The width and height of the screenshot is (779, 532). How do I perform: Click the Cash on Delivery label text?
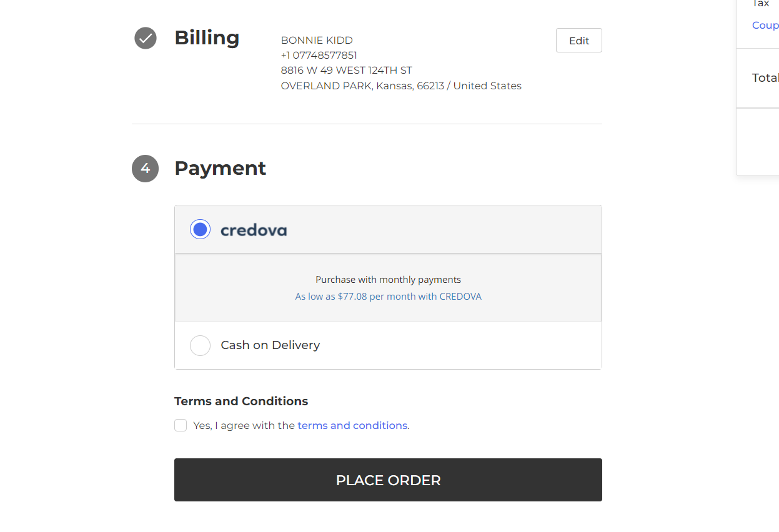click(270, 345)
